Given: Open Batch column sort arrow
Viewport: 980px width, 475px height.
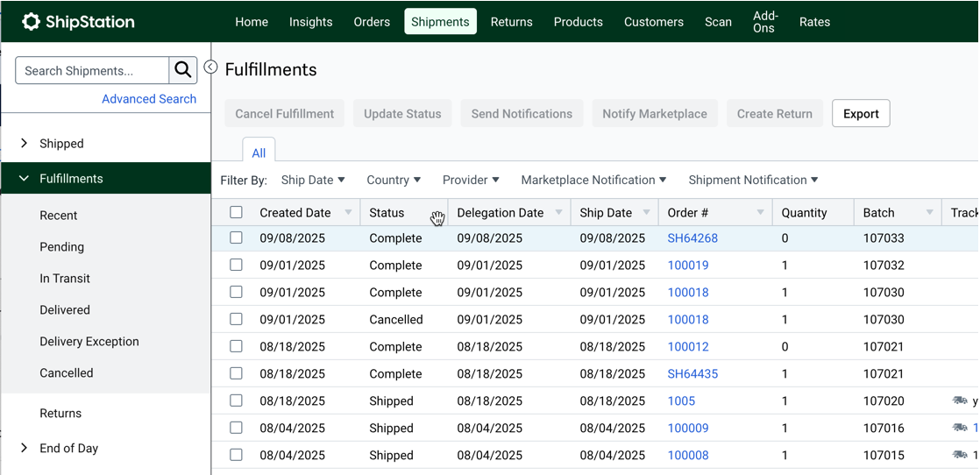Looking at the screenshot, I should point(929,212).
